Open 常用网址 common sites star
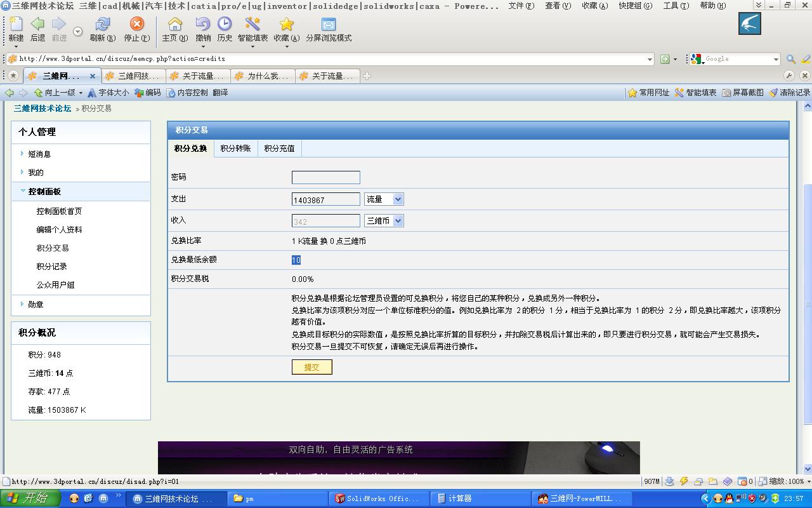Viewport: 812px width, 508px height. click(x=649, y=93)
